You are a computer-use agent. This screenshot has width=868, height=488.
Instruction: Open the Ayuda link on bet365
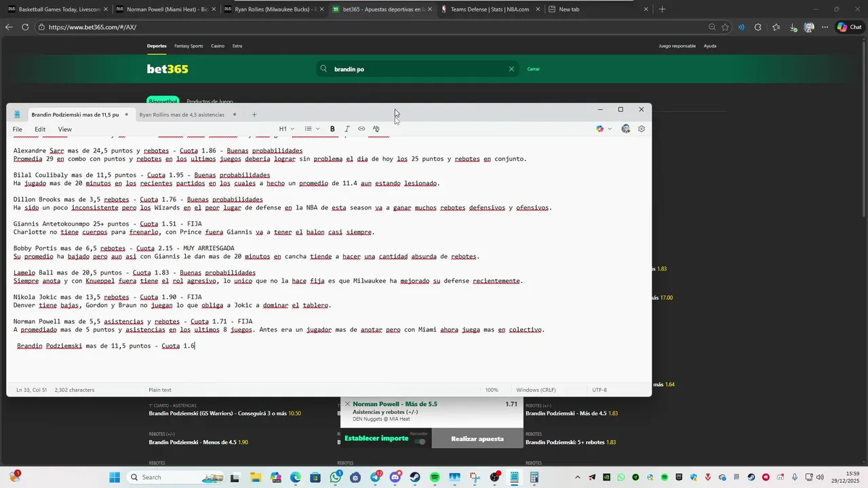(x=710, y=46)
